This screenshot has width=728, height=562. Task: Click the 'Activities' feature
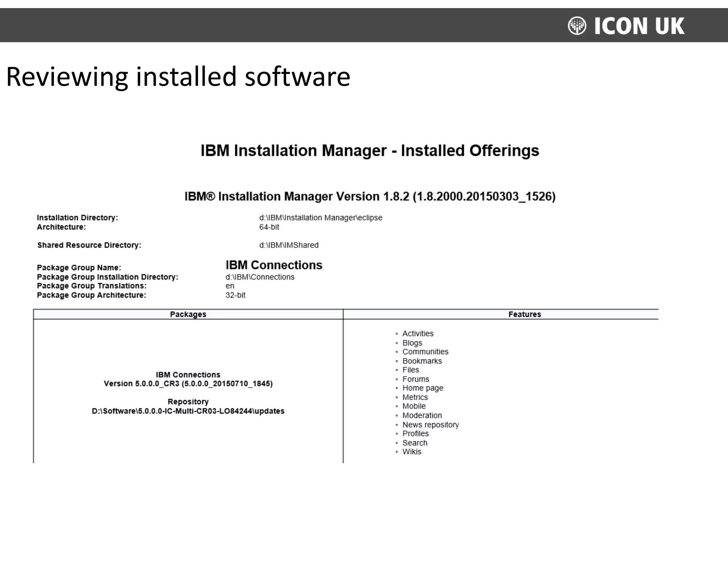(418, 334)
